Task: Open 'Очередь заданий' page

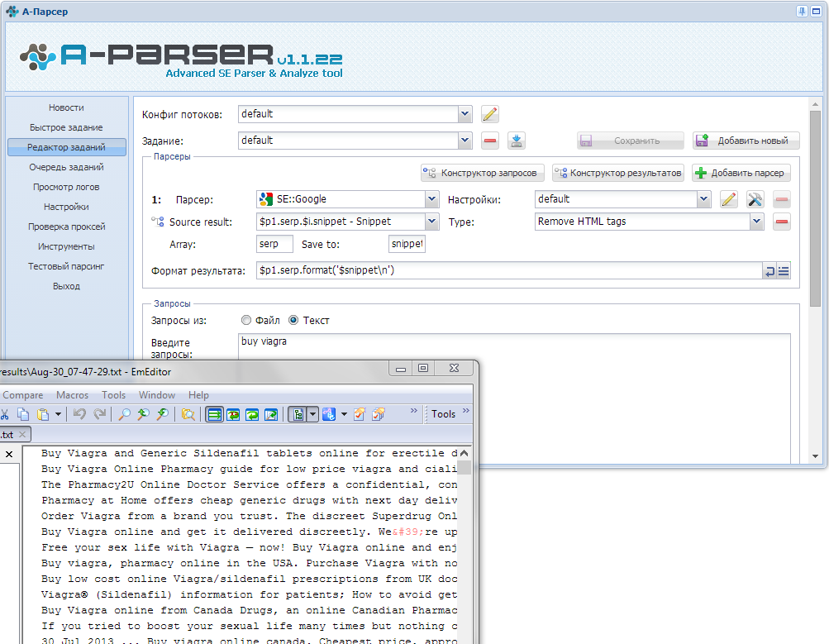Action: click(67, 167)
